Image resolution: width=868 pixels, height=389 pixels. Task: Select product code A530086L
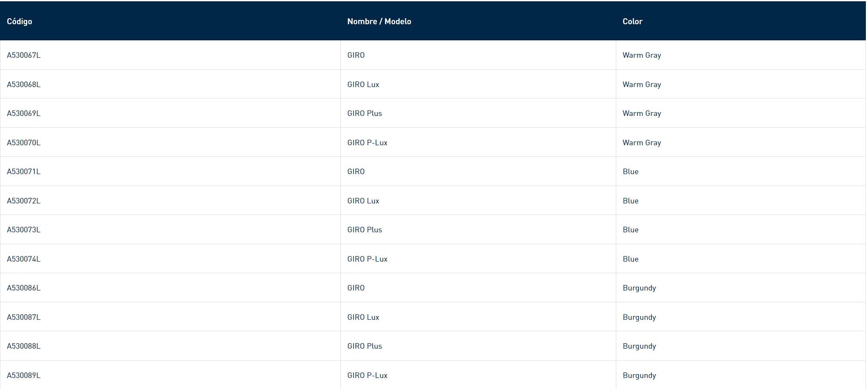tap(24, 288)
